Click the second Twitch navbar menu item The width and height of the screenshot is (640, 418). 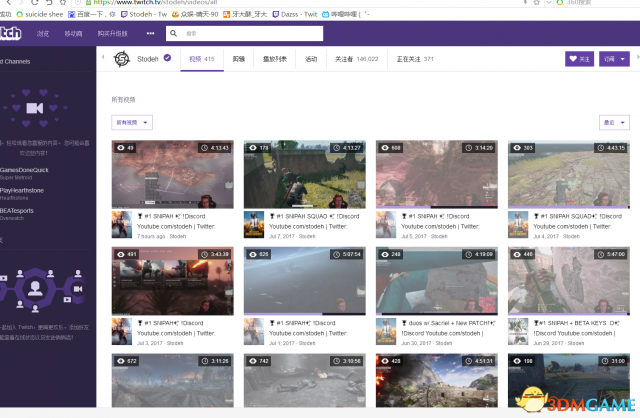73,33
